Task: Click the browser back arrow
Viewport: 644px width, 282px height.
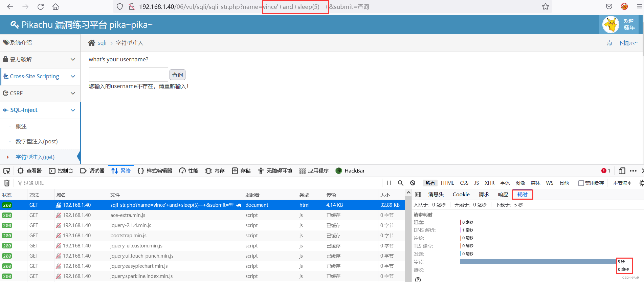Action: click(x=10, y=6)
